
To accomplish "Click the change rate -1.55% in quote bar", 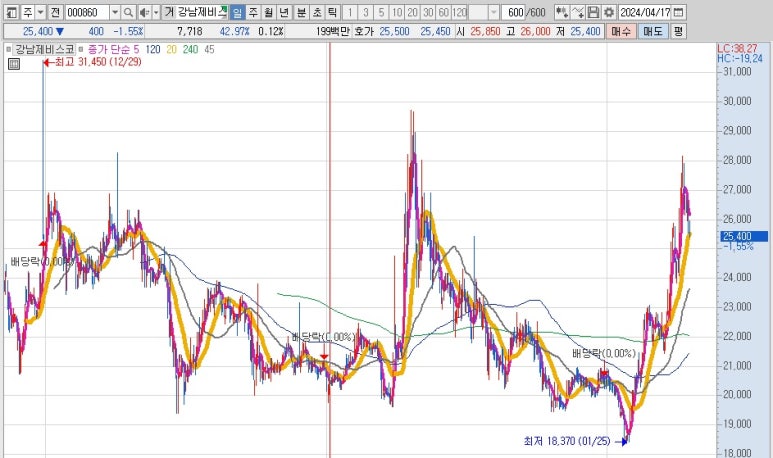I will pos(128,32).
